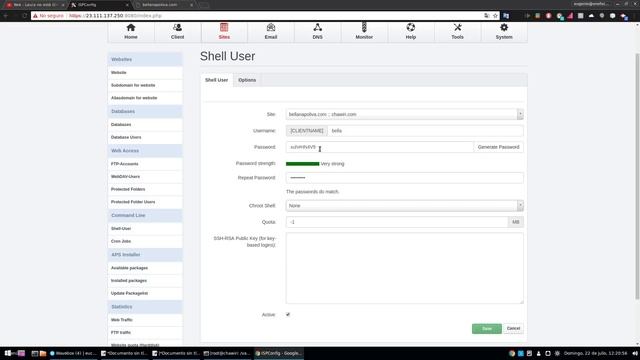Click the translate icon in address bar
Screen dimensions: 640x360
tap(487, 16)
